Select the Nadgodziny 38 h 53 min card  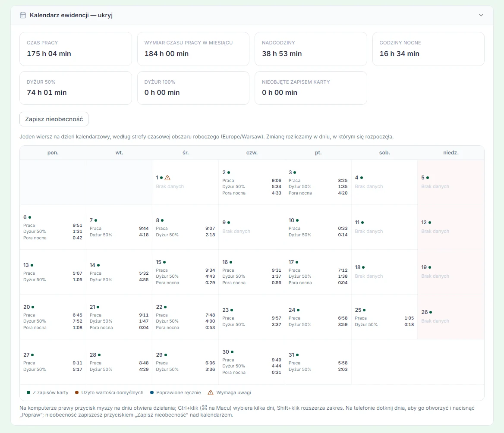pyautogui.click(x=311, y=49)
